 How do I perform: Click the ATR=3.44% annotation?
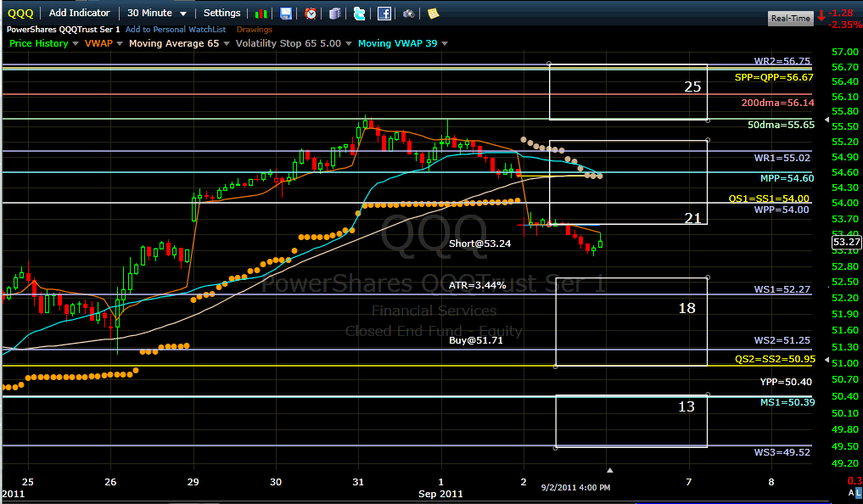click(x=477, y=285)
